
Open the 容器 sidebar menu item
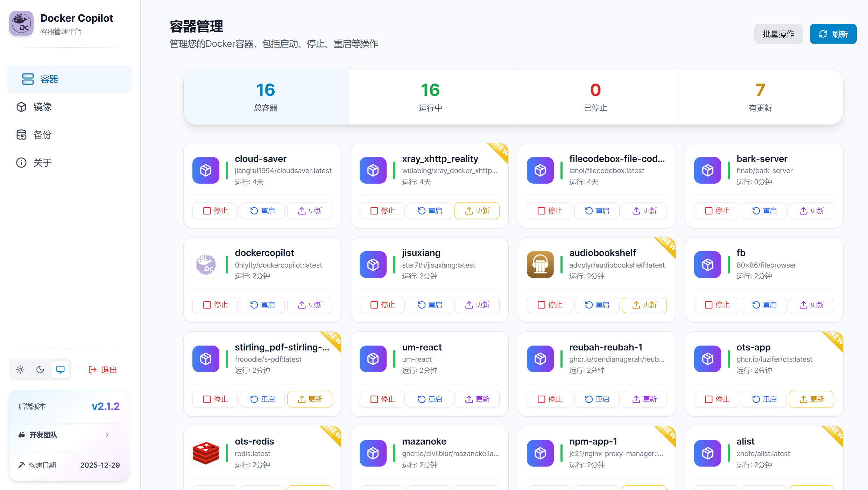pos(69,79)
